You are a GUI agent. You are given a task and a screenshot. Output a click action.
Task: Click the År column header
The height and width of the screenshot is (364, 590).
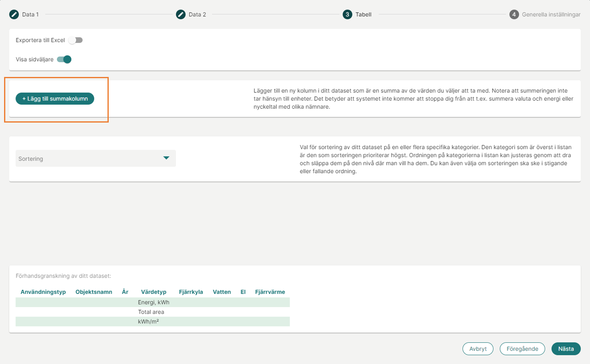click(125, 292)
